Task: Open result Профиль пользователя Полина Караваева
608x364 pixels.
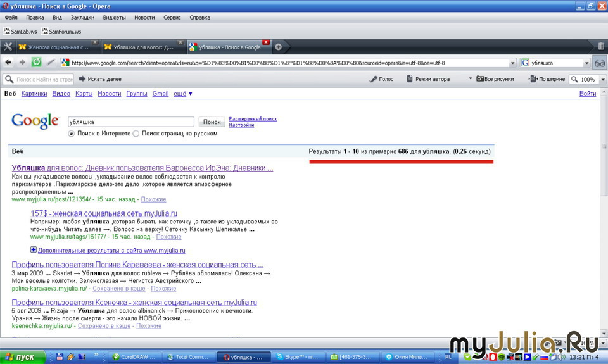Action: tap(137, 265)
